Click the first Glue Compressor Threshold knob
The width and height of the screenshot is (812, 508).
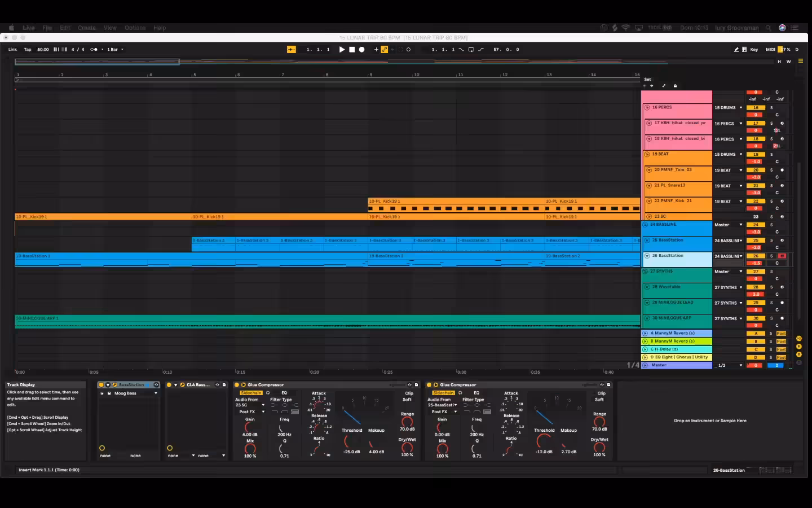coord(348,441)
